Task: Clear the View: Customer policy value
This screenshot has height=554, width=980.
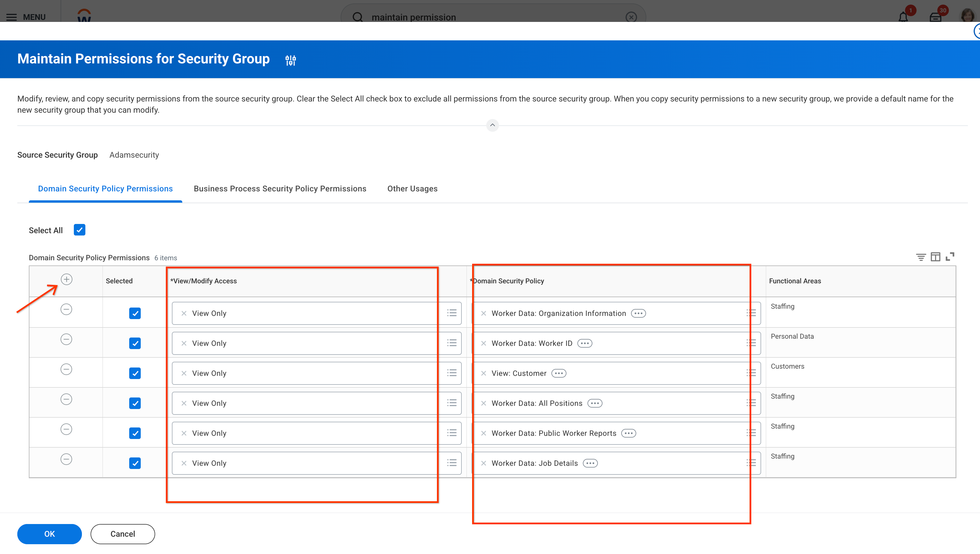Action: [x=484, y=374]
